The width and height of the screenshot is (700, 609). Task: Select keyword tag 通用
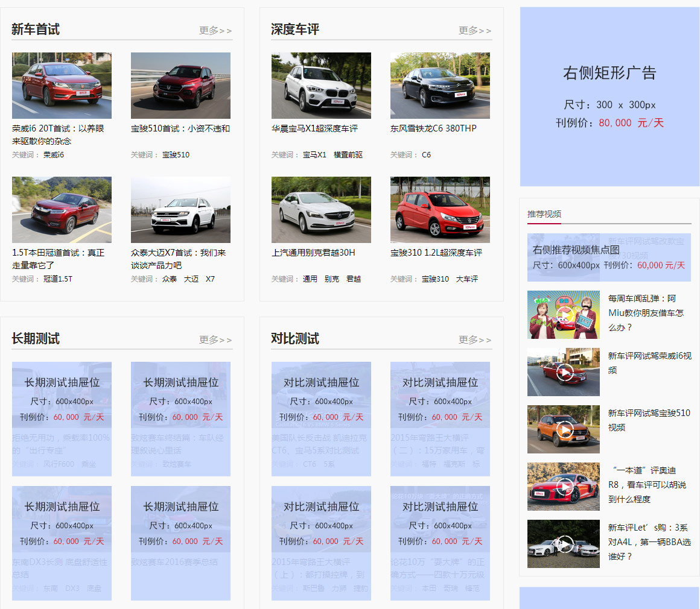coord(310,279)
